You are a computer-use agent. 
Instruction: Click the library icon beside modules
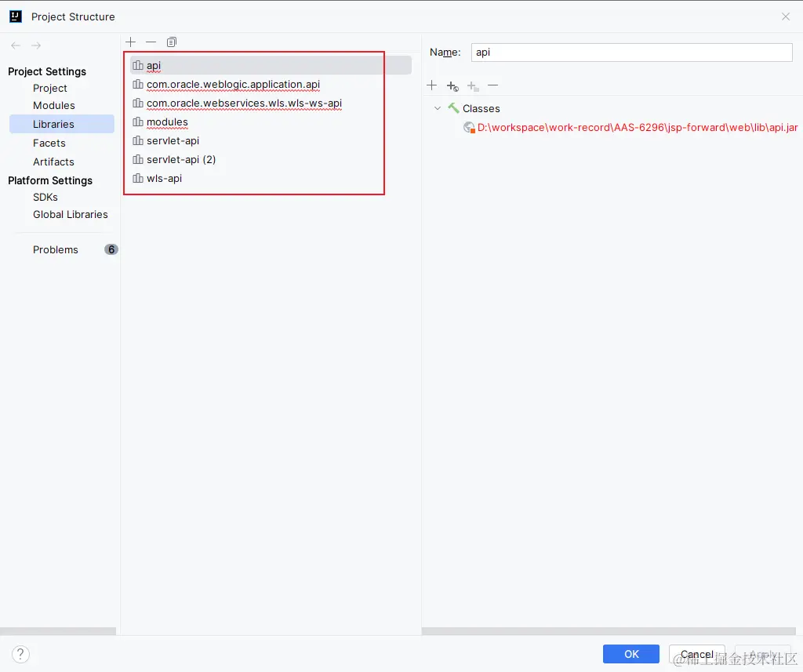[138, 122]
